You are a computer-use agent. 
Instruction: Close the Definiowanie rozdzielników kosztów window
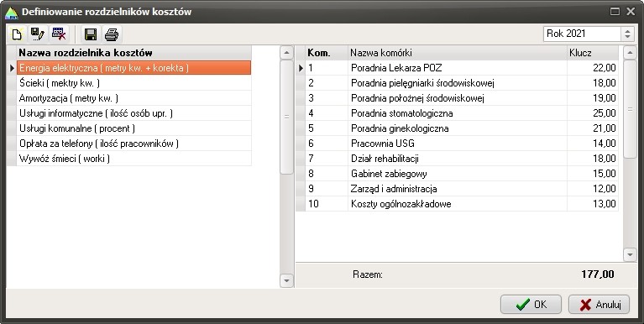631,12
